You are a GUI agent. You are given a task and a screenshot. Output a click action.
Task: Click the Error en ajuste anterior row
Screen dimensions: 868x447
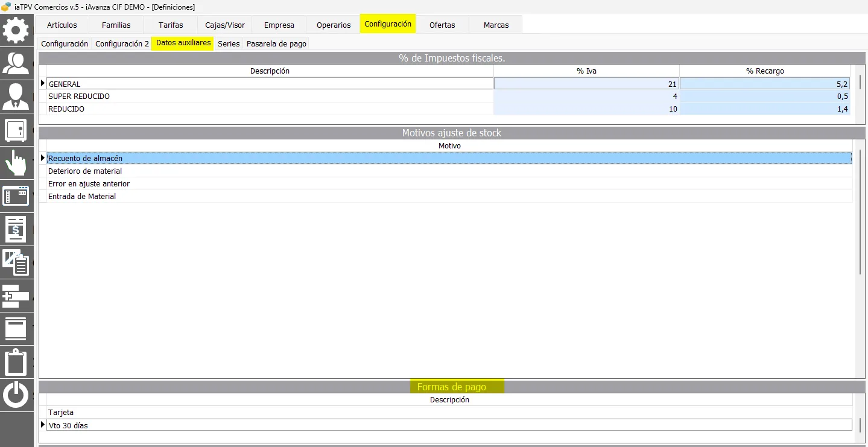click(x=449, y=184)
